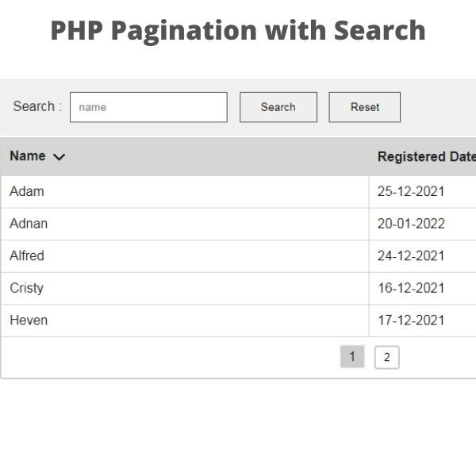
Task: Select the Heven row name
Action: (29, 321)
